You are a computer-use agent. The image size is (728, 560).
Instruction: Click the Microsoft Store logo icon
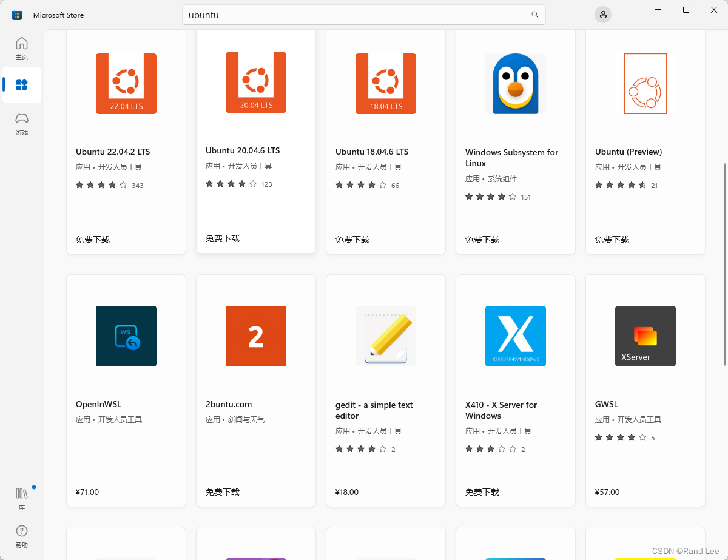[15, 14]
